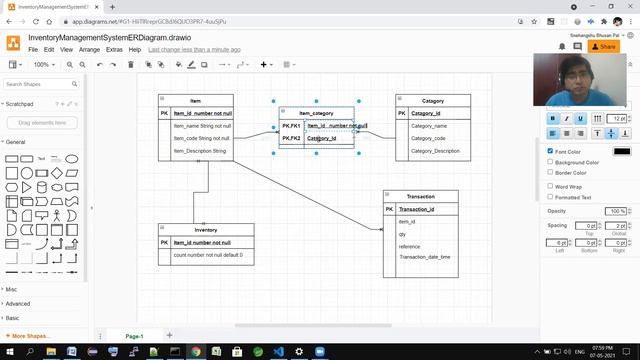Open the Arrange menu
Screen dimensions: 640x360
tap(89, 49)
